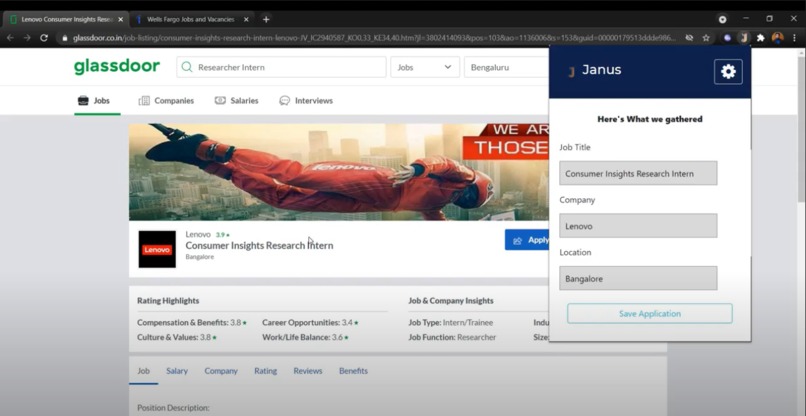Expand the Jobs search type dropdown

pos(425,67)
